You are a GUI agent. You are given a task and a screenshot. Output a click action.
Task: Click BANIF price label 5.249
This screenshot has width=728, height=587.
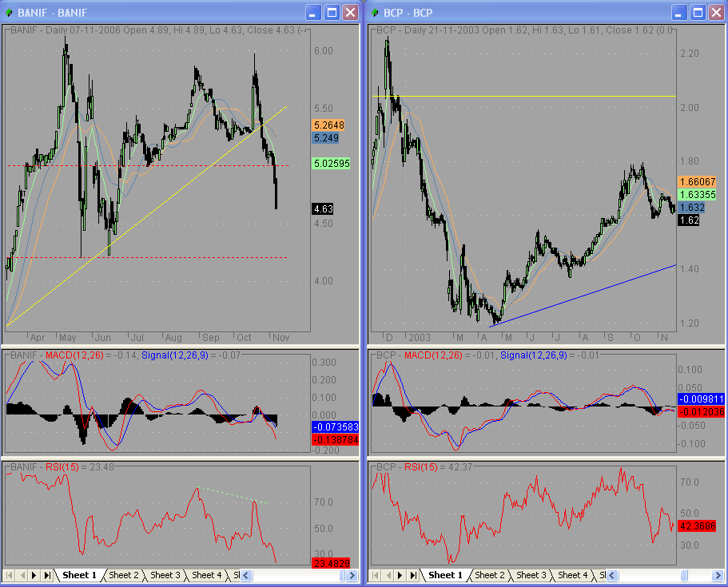point(326,138)
